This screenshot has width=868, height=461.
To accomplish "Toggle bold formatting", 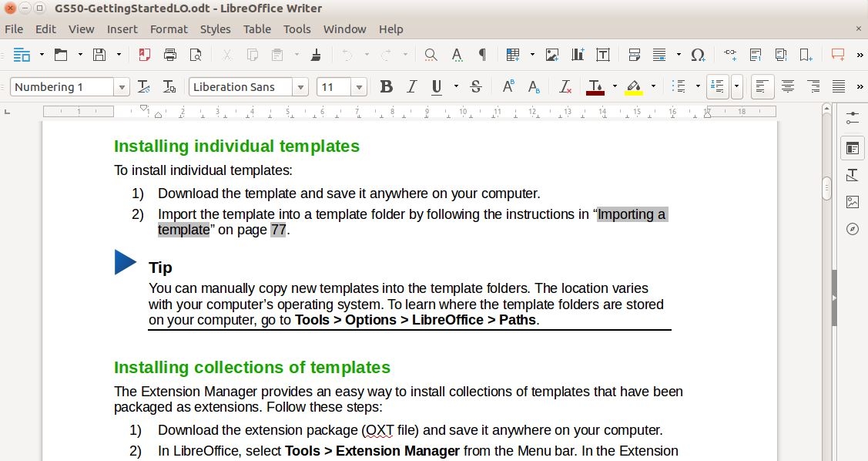I will click(x=386, y=86).
